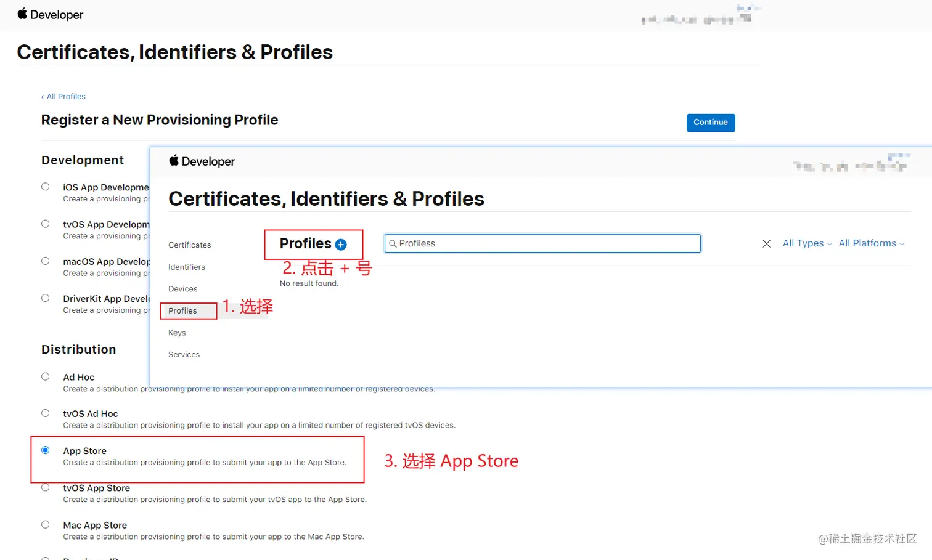Clear the search with the X icon

point(766,244)
